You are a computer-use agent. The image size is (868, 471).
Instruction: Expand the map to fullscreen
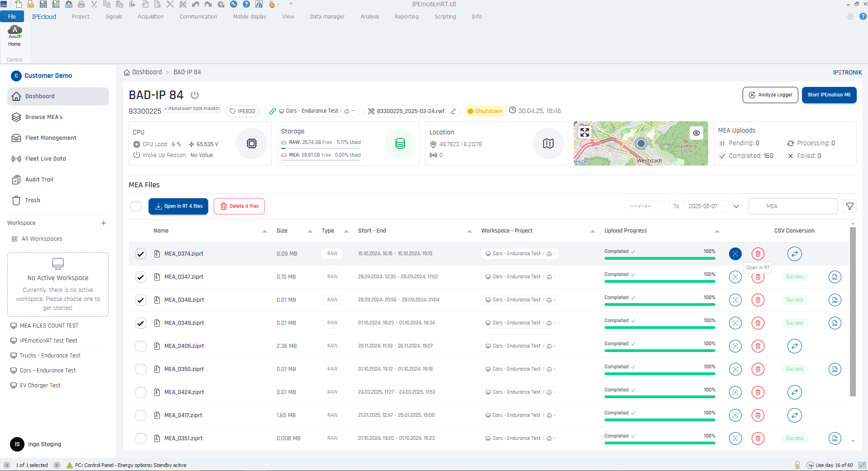pos(585,132)
